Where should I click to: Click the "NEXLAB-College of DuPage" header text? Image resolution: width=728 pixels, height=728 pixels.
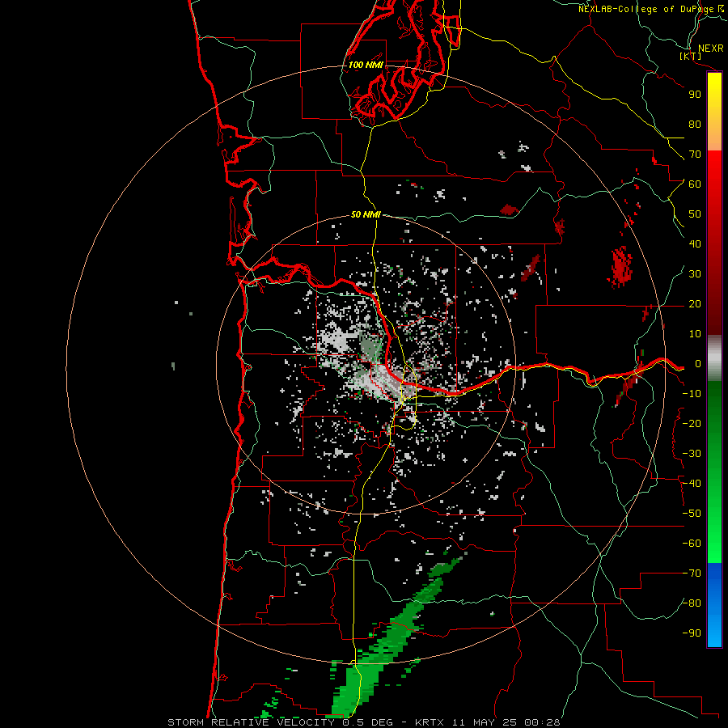(645, 9)
